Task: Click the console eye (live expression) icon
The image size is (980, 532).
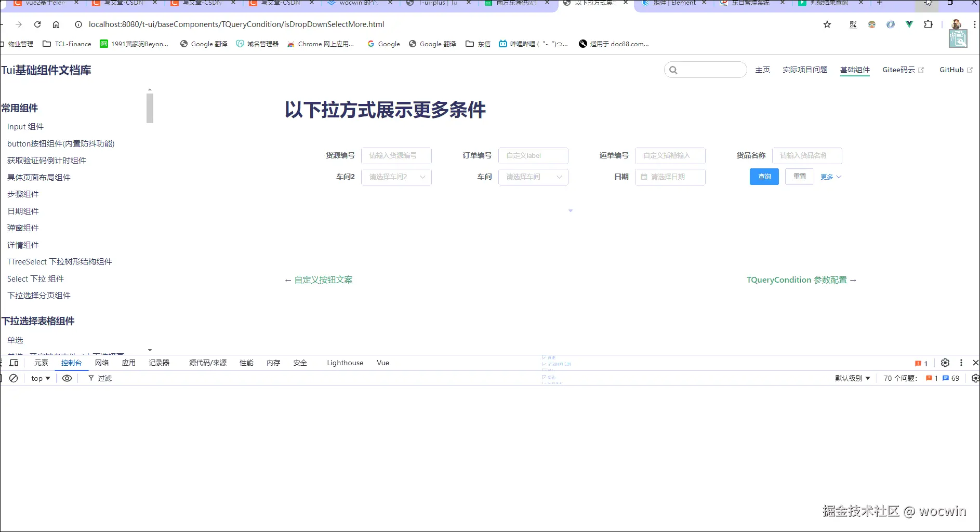Action: pyautogui.click(x=67, y=378)
